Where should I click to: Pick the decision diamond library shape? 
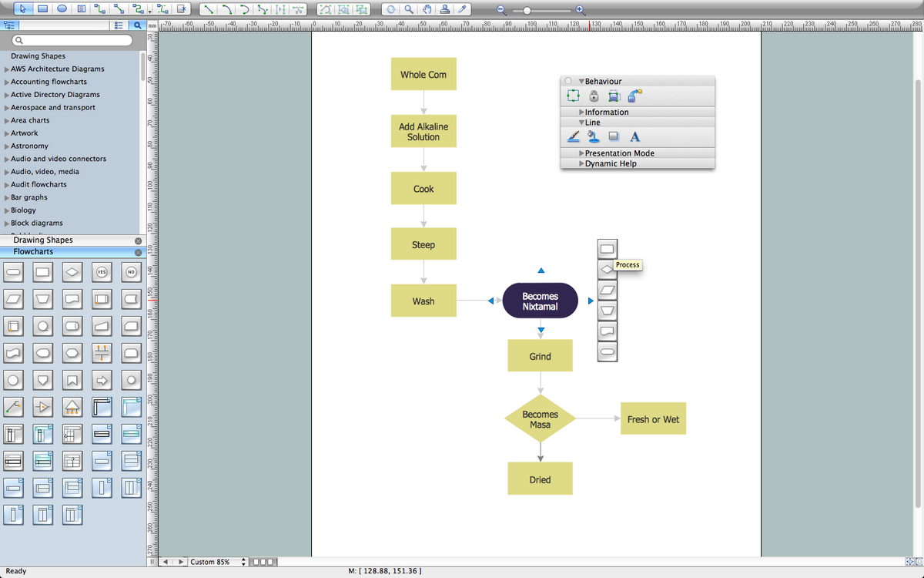click(72, 271)
